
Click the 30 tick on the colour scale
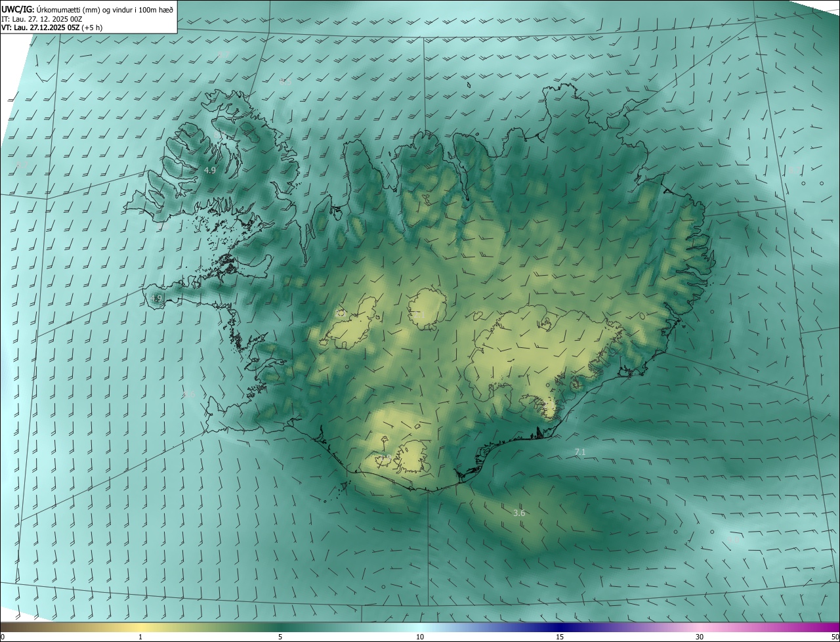pyautogui.click(x=700, y=637)
